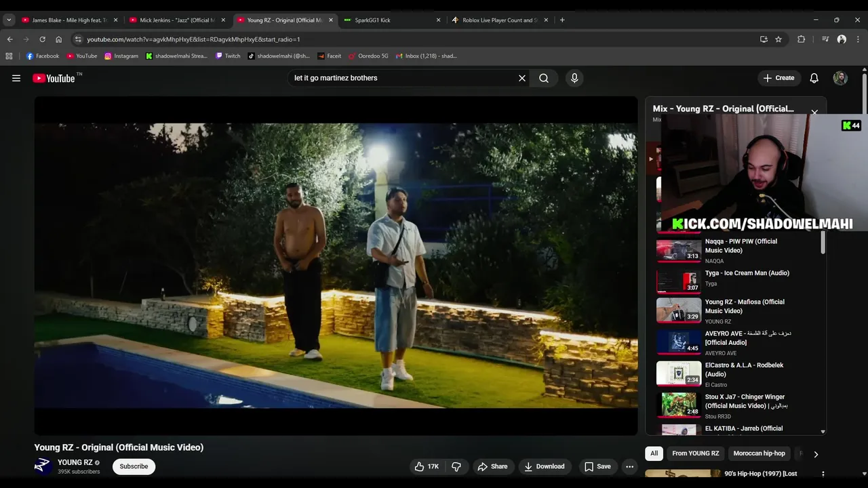Playlist panel scrollbar thumb
Viewport: 868px width, 488px height.
coord(823,243)
